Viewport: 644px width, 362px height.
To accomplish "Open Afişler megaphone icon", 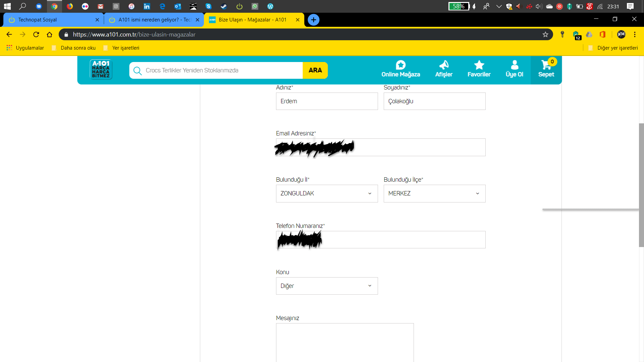I will tap(444, 65).
